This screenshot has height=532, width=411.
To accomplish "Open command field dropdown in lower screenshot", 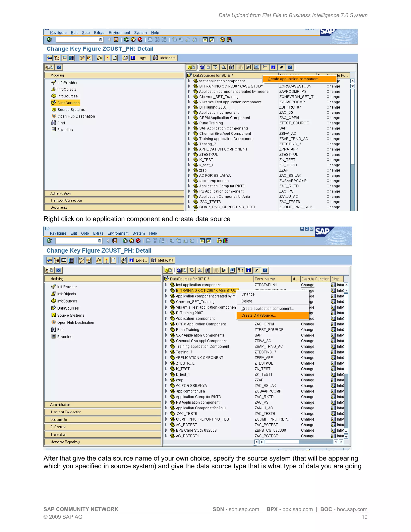I will 99,241.
